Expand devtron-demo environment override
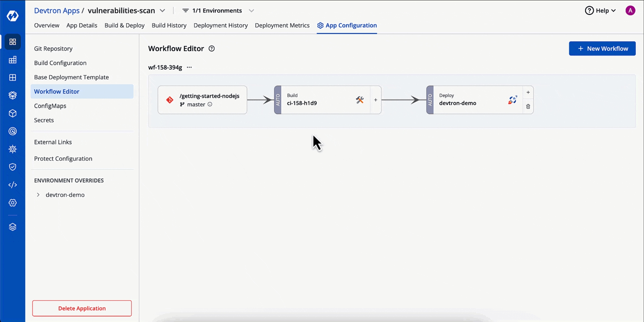This screenshot has width=644, height=322. pos(38,195)
